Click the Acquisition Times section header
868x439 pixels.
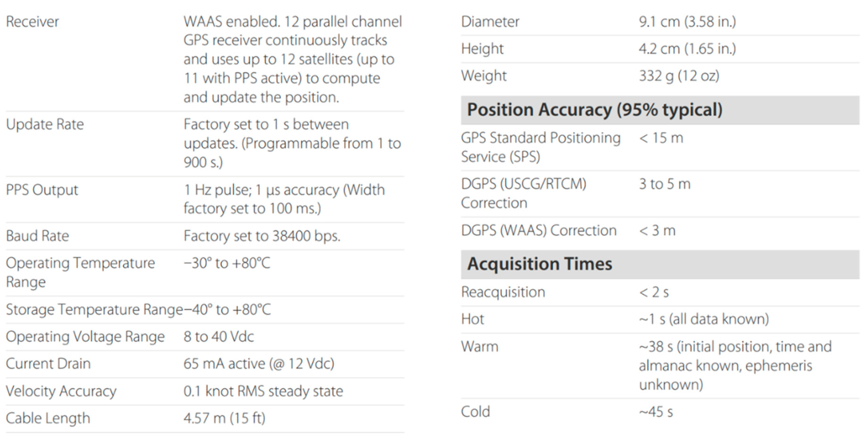(x=540, y=264)
